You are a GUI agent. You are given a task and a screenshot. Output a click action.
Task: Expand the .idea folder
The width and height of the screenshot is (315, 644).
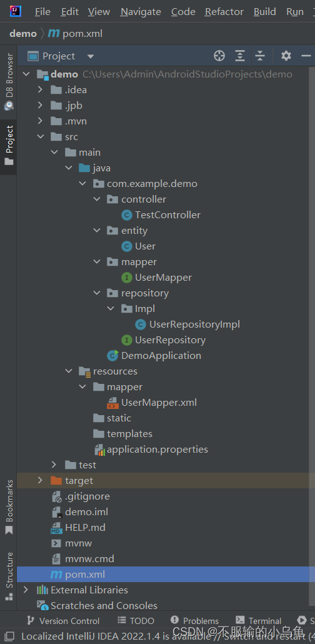[x=40, y=89]
